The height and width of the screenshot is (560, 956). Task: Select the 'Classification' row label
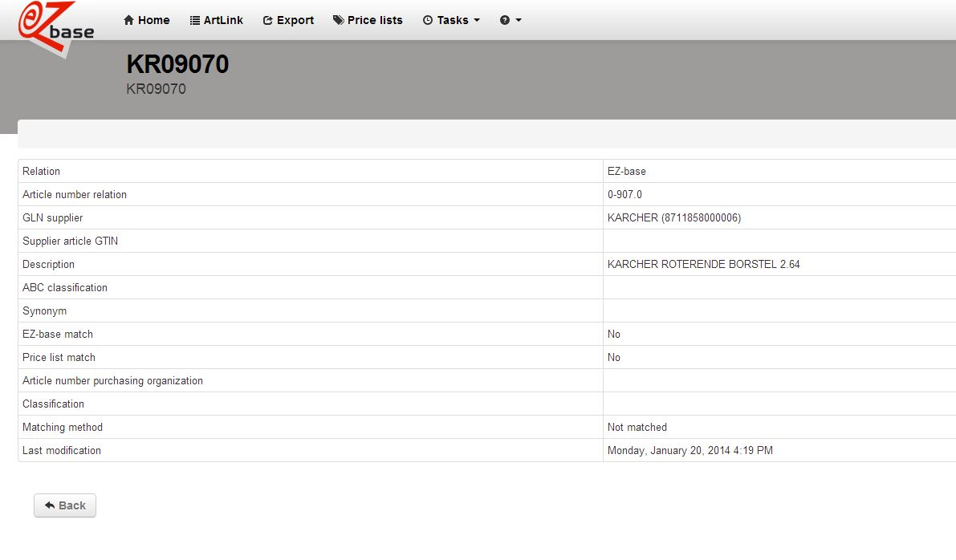pos(53,404)
